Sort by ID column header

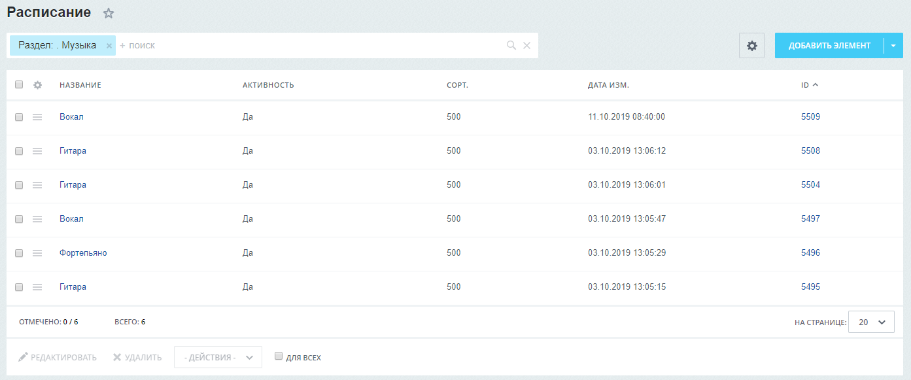point(809,85)
